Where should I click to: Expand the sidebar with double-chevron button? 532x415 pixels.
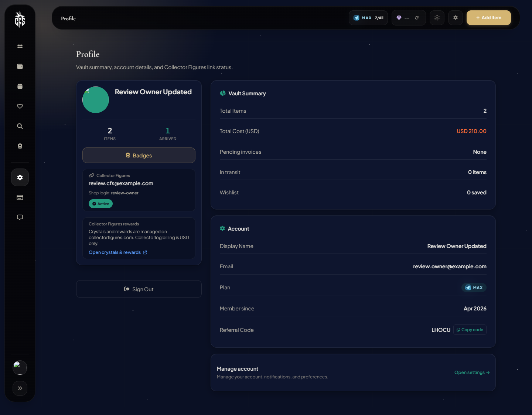(x=20, y=388)
